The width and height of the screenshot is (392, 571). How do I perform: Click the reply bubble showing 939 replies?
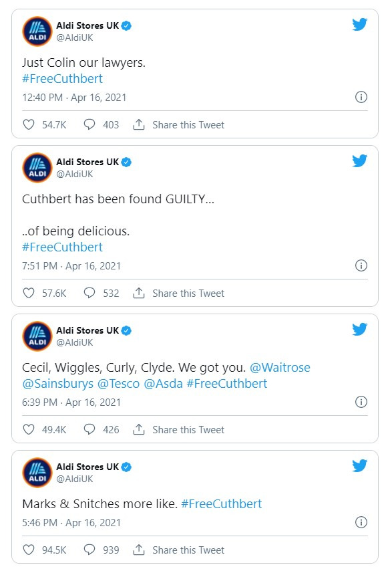[89, 550]
